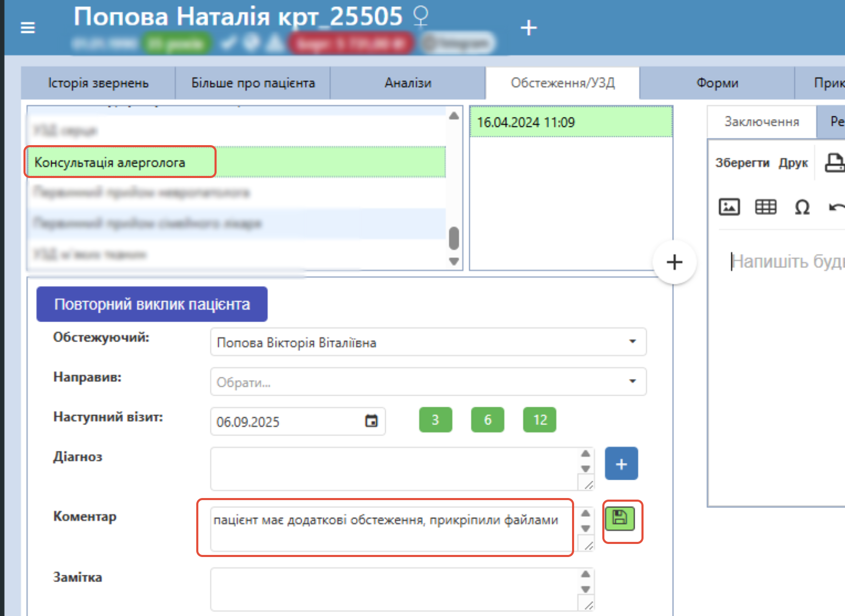Open the Аналізи tab
This screenshot has height=616, width=845.
(408, 83)
